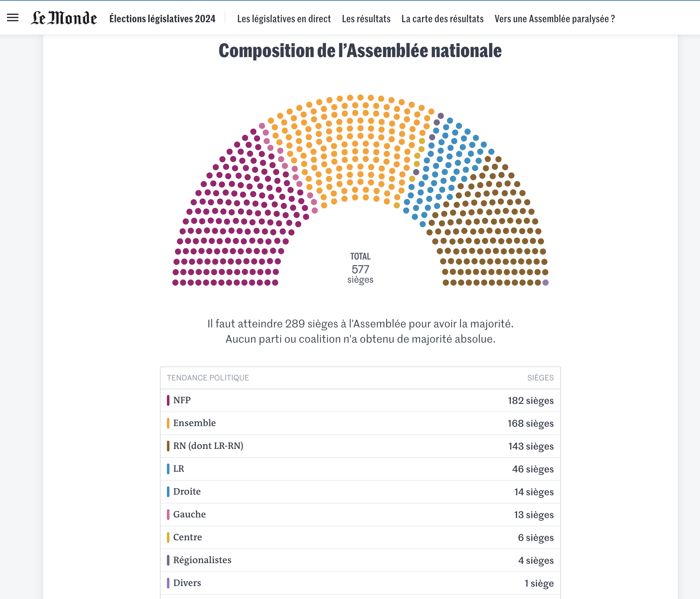Select the NFP row in table
This screenshot has width=700, height=599.
360,400
